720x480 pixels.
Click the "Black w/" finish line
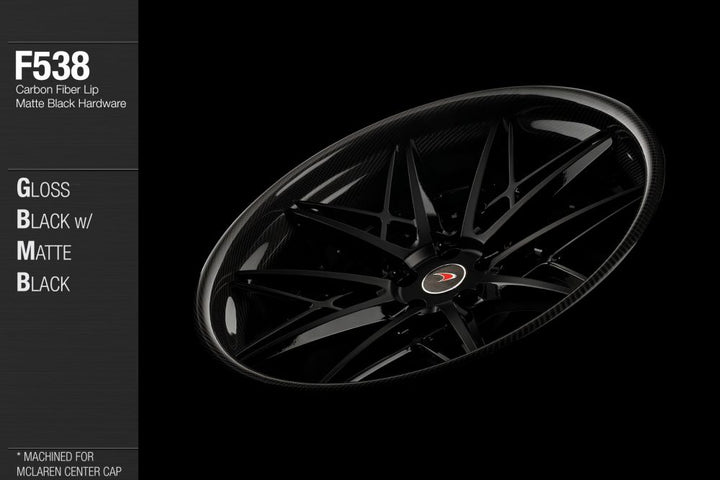pyautogui.click(x=54, y=220)
